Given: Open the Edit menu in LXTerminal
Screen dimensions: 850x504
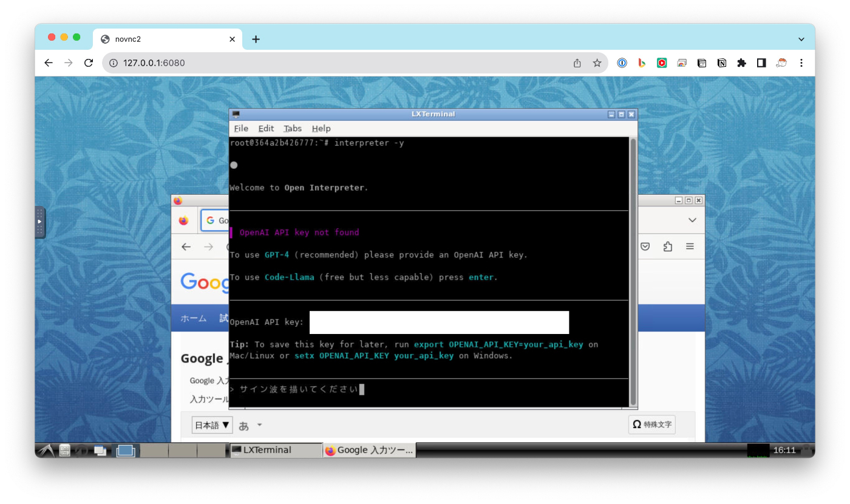Looking at the screenshot, I should (266, 129).
